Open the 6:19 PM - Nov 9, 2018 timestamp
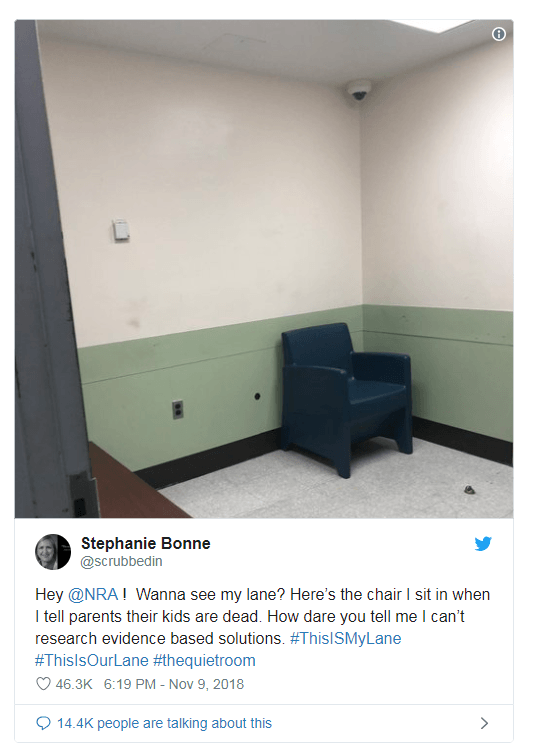Image resolution: width=539 pixels, height=748 pixels. coord(174,684)
